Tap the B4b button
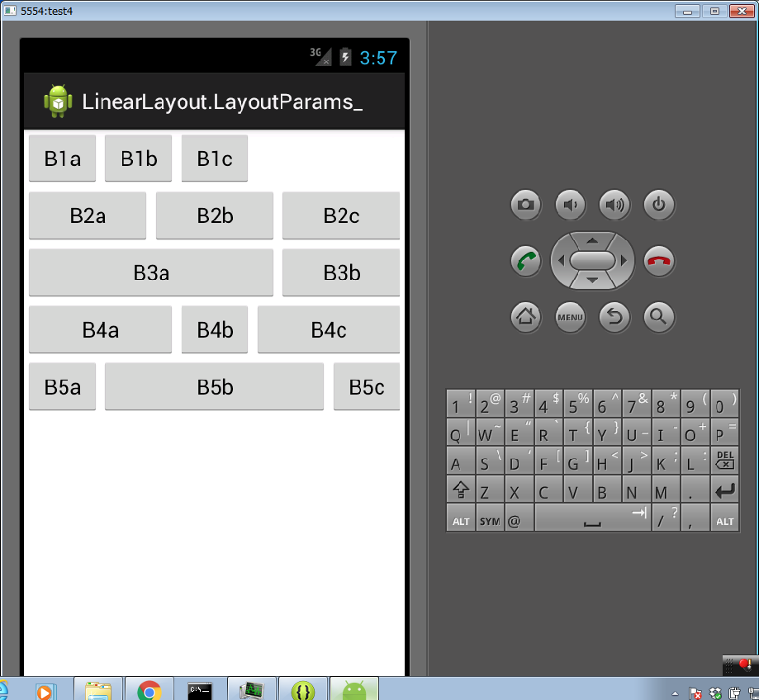This screenshot has height=700, width=759. pos(215,329)
